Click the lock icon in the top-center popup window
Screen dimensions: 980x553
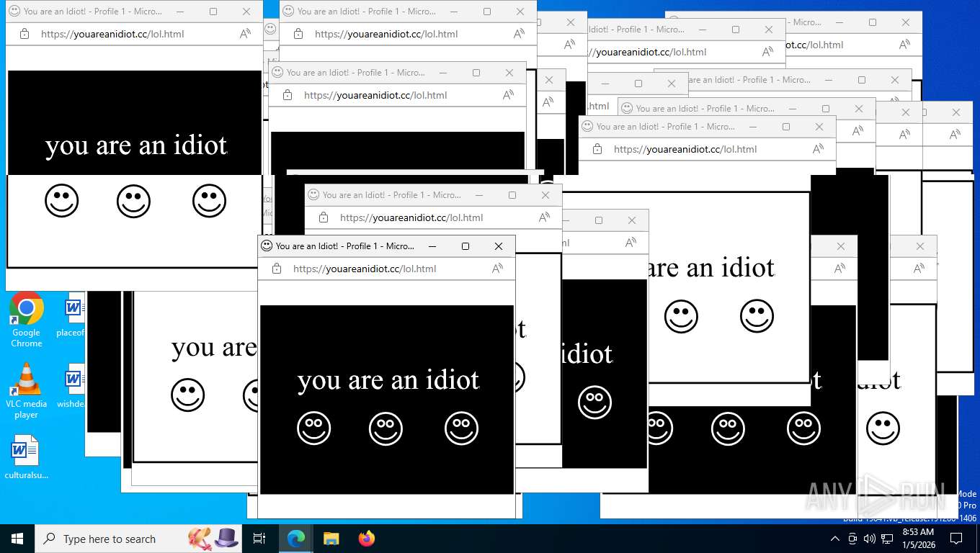coord(298,34)
